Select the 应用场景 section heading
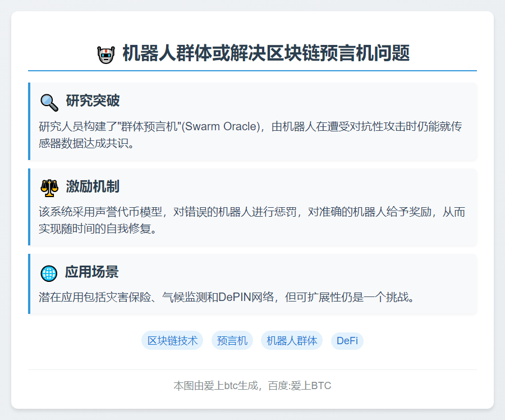Image resolution: width=505 pixels, height=420 pixels. pyautogui.click(x=93, y=272)
